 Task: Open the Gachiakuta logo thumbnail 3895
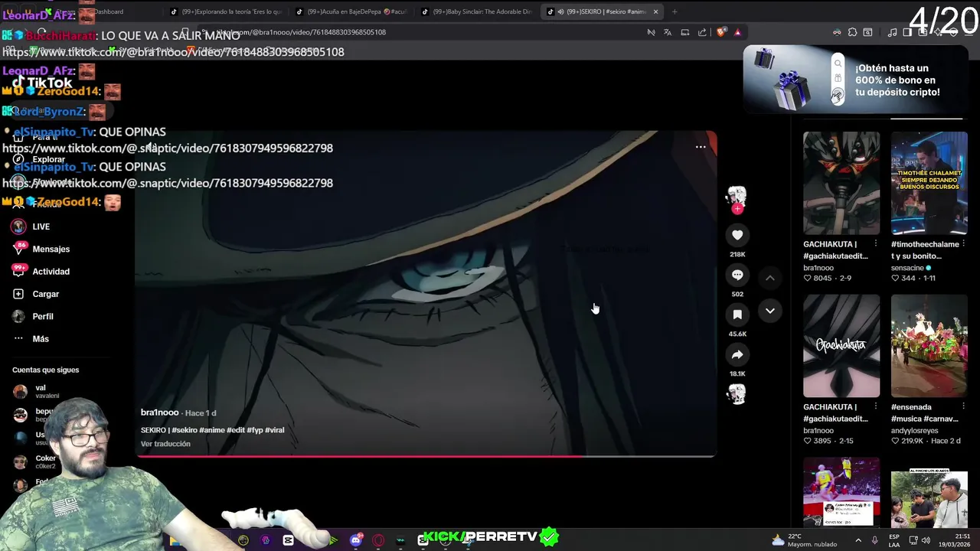pos(841,346)
